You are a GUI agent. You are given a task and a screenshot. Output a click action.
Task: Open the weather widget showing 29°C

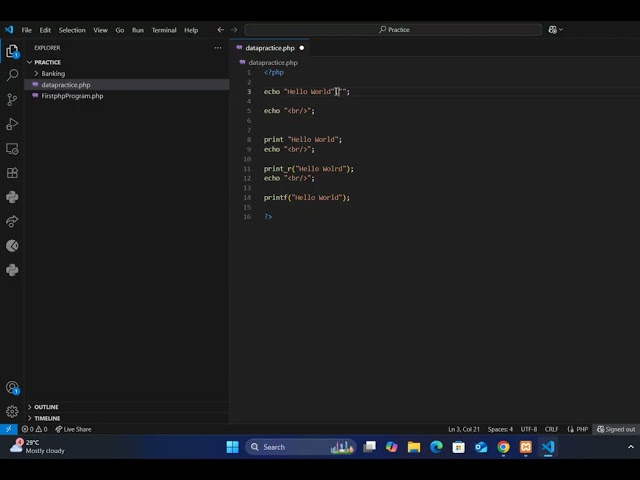pos(37,447)
